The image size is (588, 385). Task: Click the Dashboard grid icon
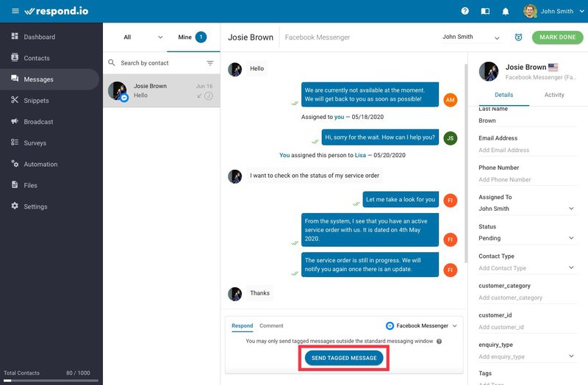coord(15,36)
